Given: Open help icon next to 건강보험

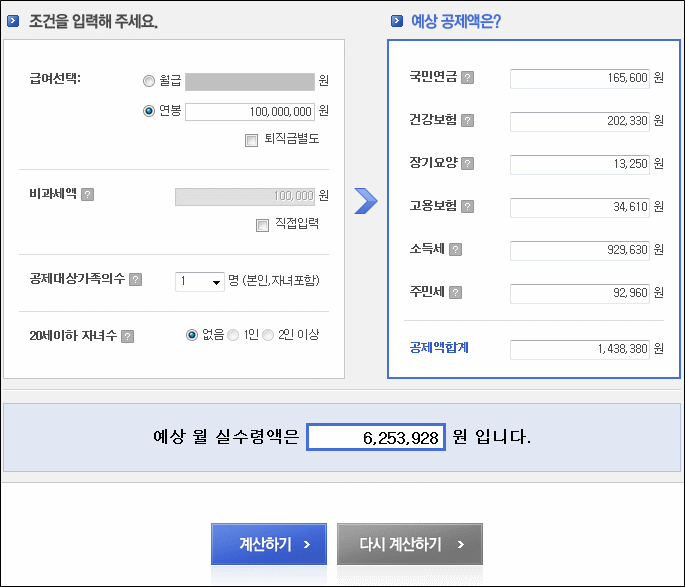Looking at the screenshot, I should tap(467, 121).
